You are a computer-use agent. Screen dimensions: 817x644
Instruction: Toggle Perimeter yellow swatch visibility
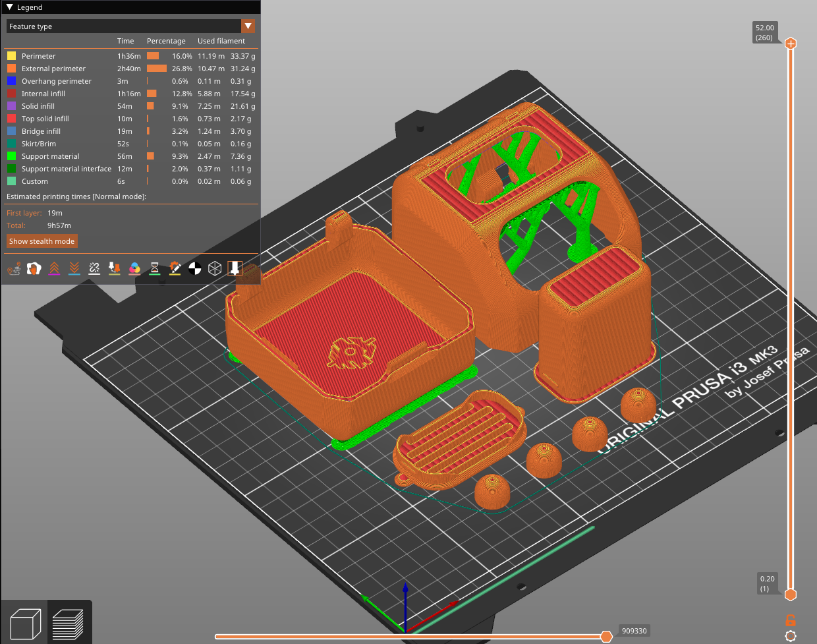(x=11, y=56)
